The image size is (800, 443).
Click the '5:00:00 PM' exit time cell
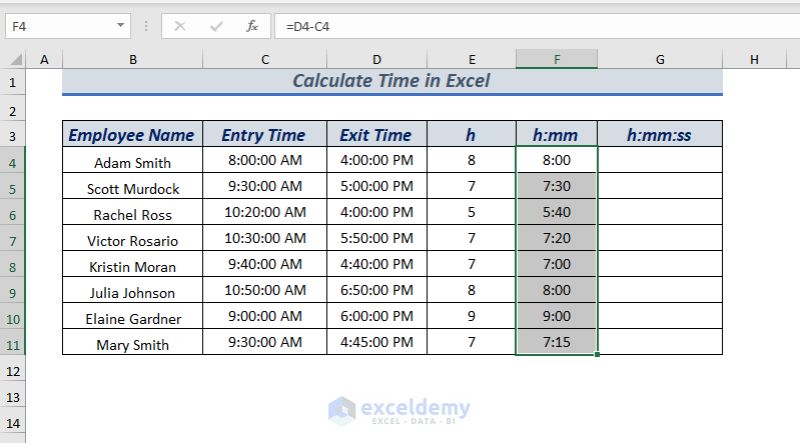377,186
